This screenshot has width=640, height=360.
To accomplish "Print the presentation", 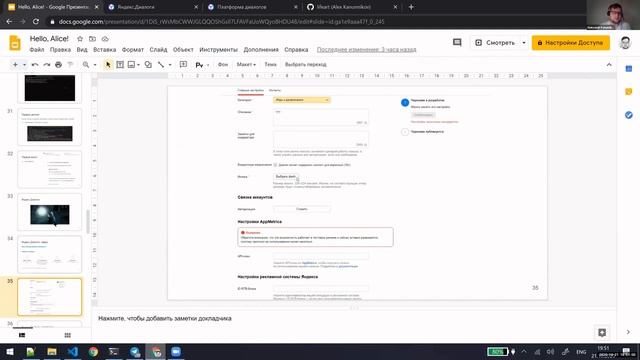I will coord(58,64).
